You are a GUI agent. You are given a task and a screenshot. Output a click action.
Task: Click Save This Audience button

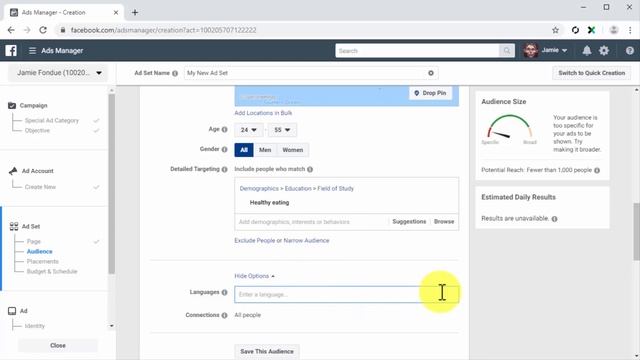267,351
